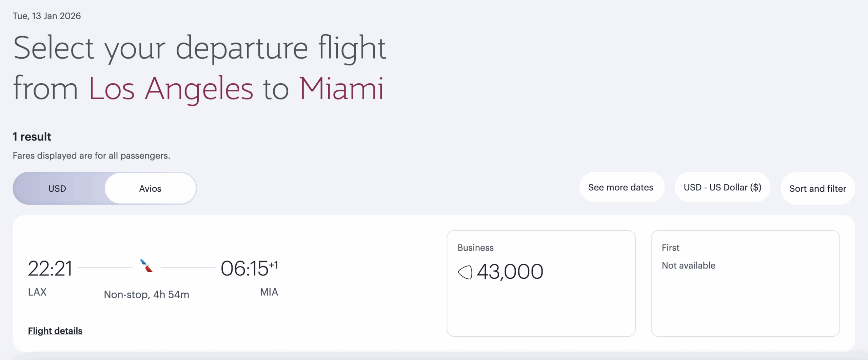Switch fare display to USD

[x=57, y=189]
